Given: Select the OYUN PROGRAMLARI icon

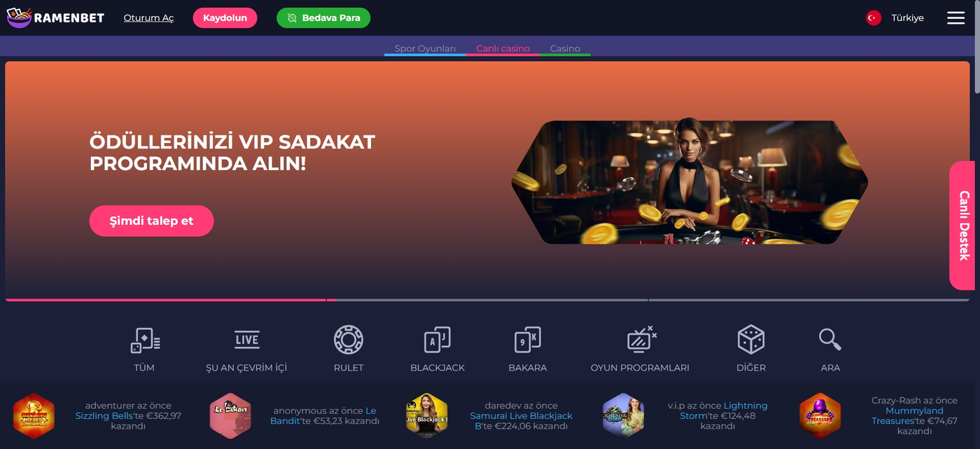Looking at the screenshot, I should (640, 340).
